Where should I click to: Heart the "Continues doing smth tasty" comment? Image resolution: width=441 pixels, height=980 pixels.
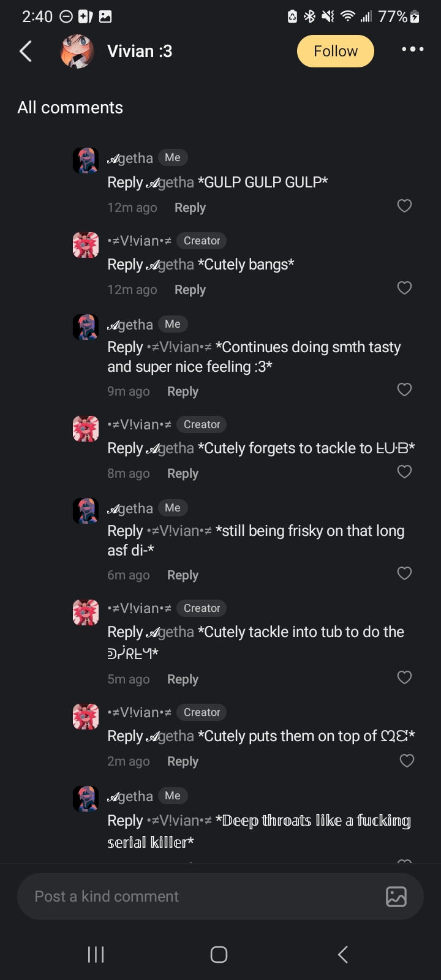pos(404,390)
